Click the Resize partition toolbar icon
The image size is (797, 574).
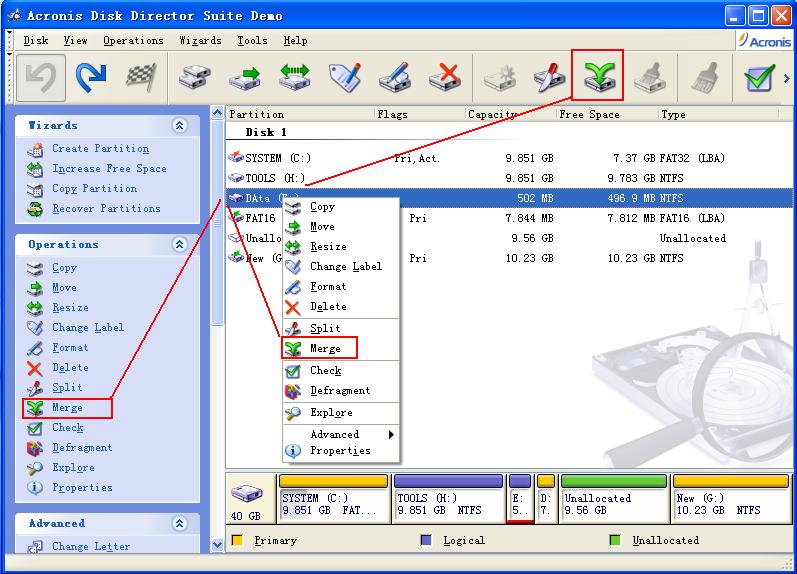[x=295, y=78]
